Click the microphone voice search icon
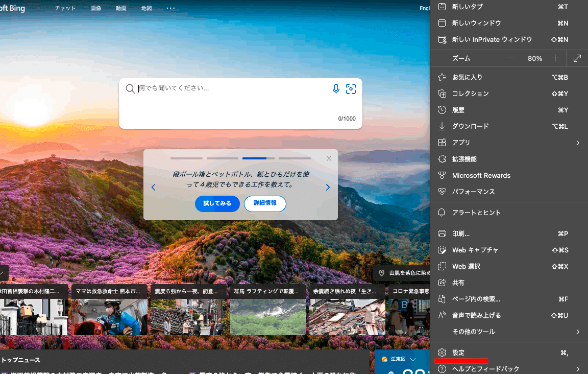588x374 pixels. 336,88
